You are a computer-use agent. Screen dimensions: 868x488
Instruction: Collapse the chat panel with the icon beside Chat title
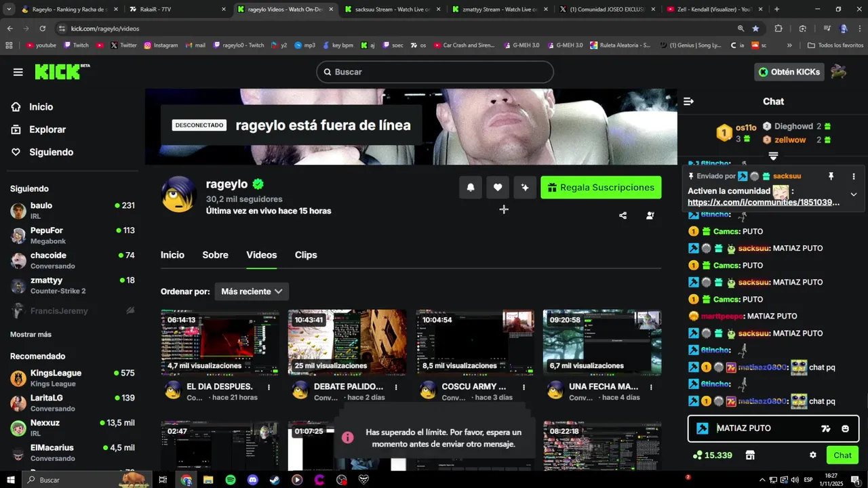(689, 102)
